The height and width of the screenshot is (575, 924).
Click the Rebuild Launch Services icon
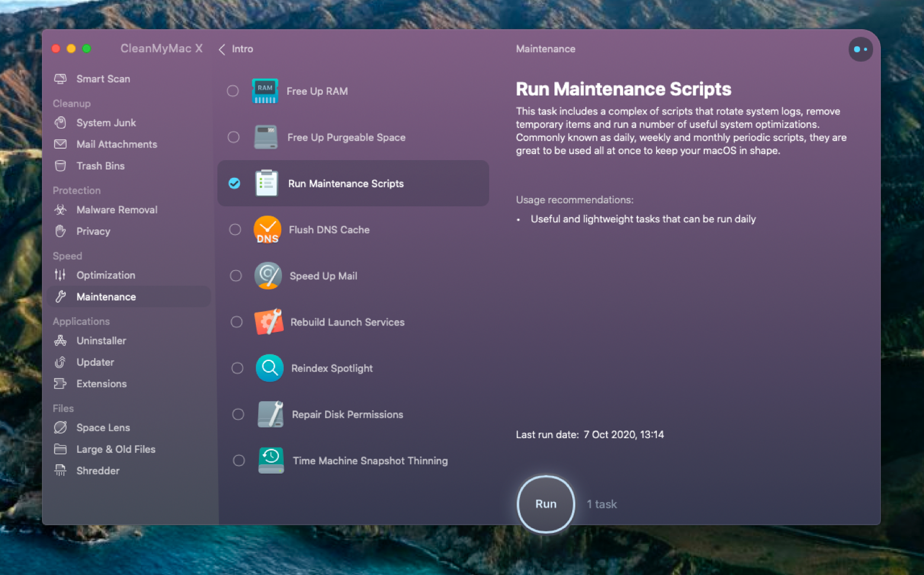coord(268,322)
